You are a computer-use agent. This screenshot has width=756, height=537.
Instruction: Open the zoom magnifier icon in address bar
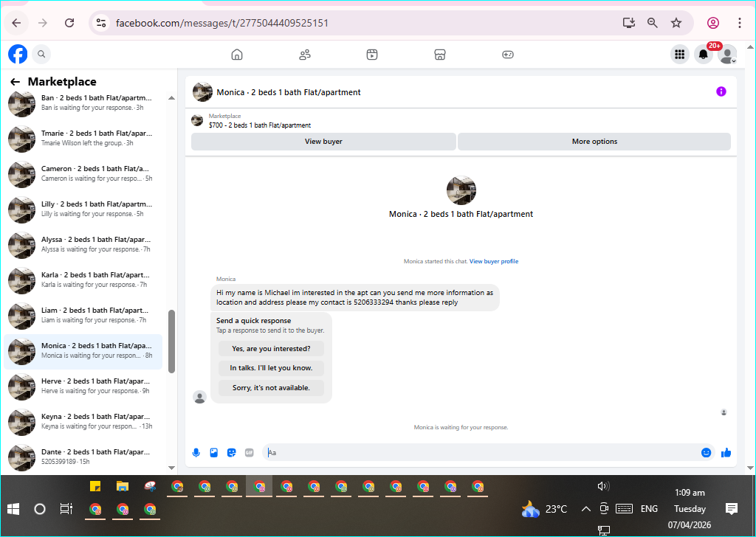tap(653, 23)
